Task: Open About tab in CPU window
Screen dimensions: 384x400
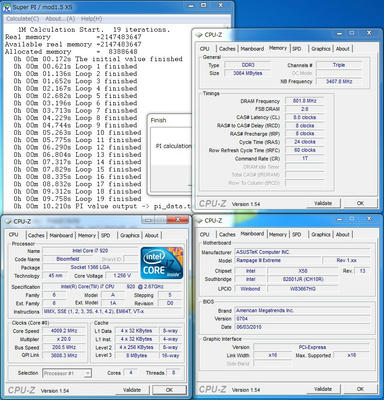Action: pyautogui.click(x=151, y=235)
